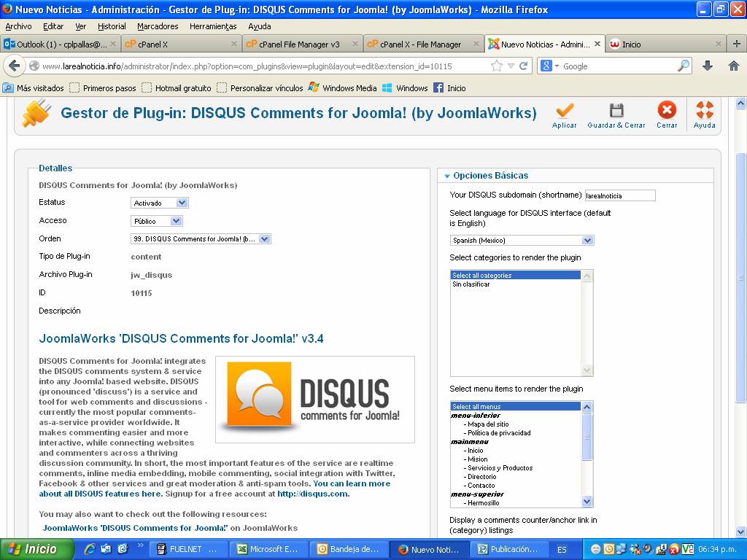The image size is (747, 560).
Task: Close the cPanel File Manager v3 tab
Action: [x=355, y=44]
